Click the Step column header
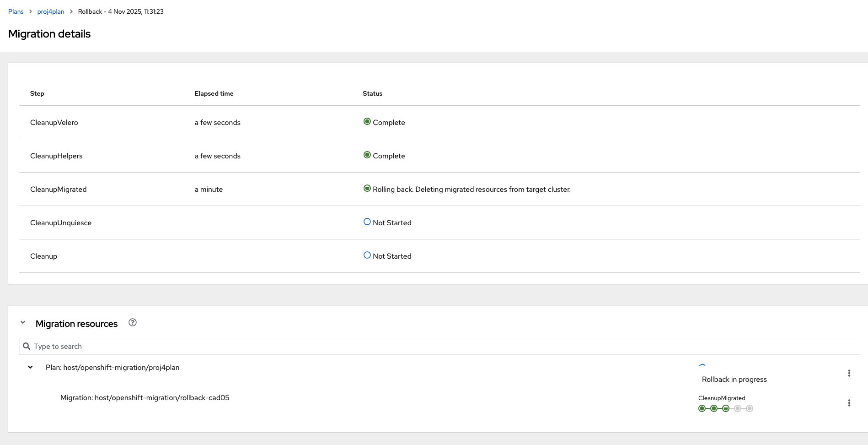The width and height of the screenshot is (868, 445). point(37,93)
